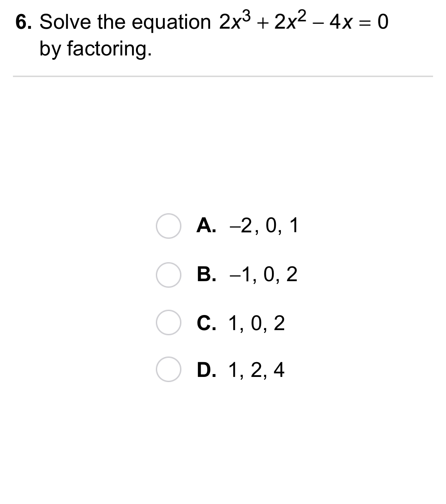Click the "by factoring." text
Viewport: 446px width, 504px height.
tap(95, 49)
